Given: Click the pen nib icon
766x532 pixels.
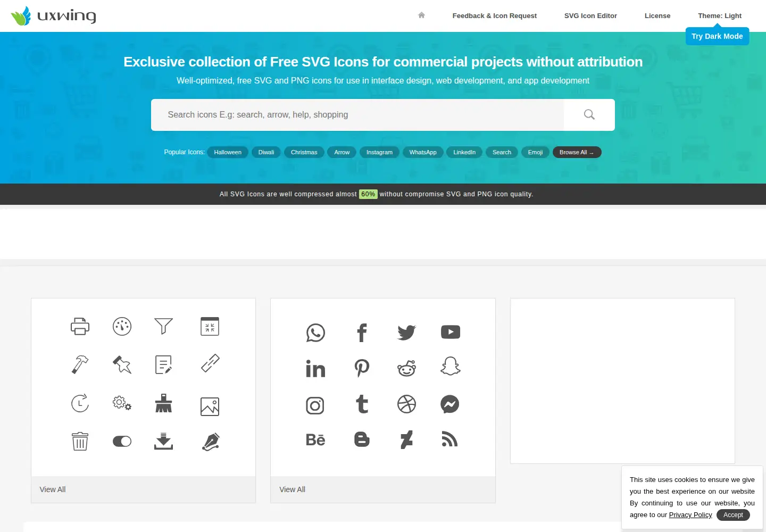Looking at the screenshot, I should point(211,441).
